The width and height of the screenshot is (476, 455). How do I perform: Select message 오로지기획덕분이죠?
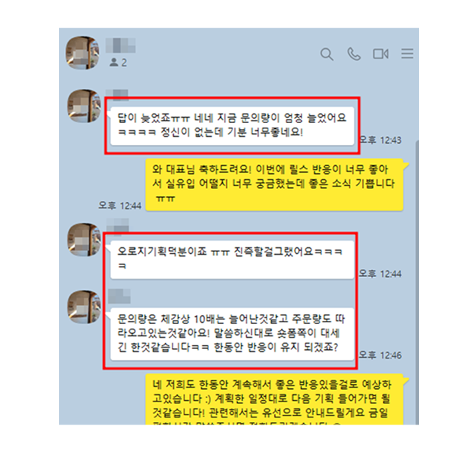232,260
